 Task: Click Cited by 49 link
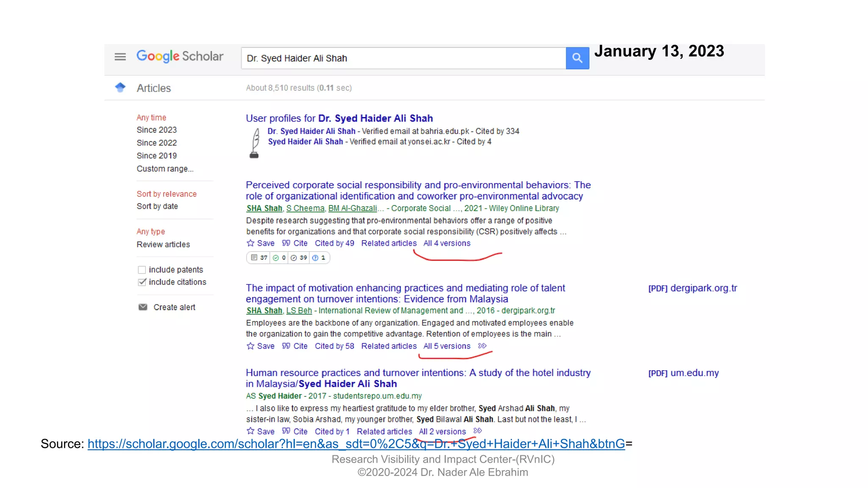(x=334, y=243)
